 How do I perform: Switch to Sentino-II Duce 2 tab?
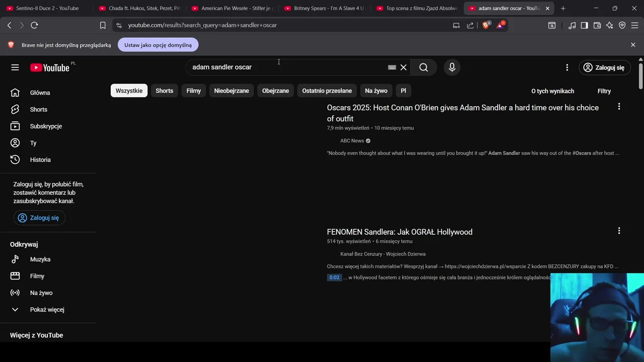pos(47,8)
